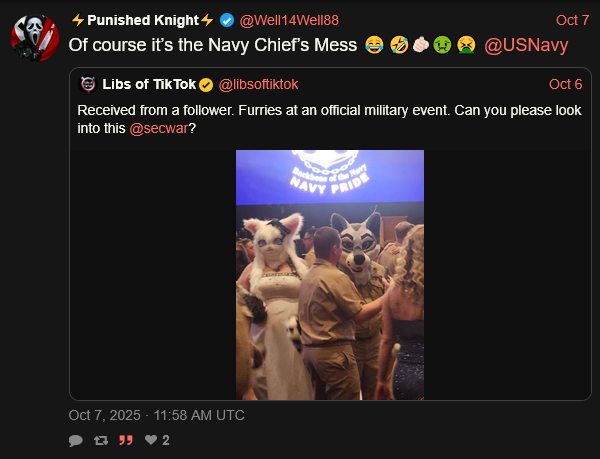Image resolution: width=600 pixels, height=459 pixels.
Task: Click the reply speech bubble icon
Action: pyautogui.click(x=75, y=441)
